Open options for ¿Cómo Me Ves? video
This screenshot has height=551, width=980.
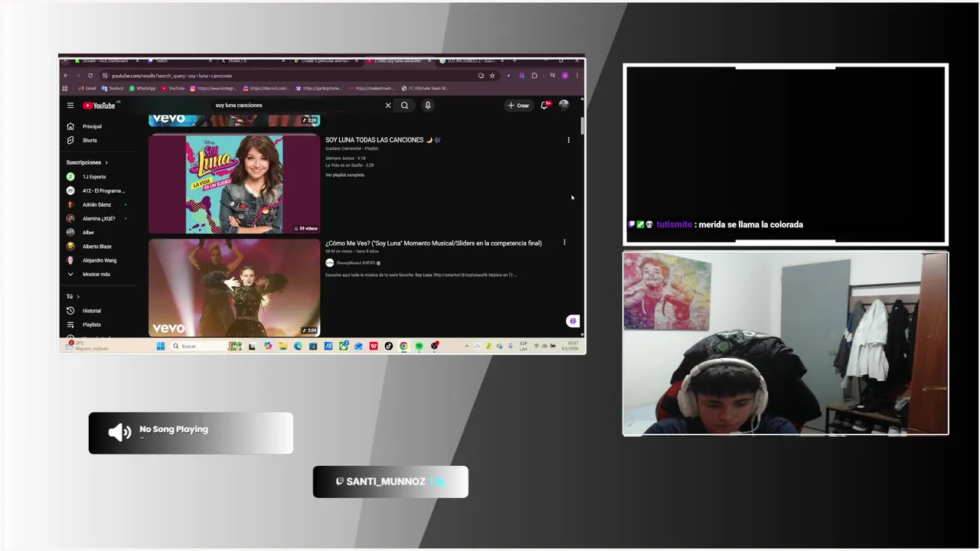pos(564,243)
